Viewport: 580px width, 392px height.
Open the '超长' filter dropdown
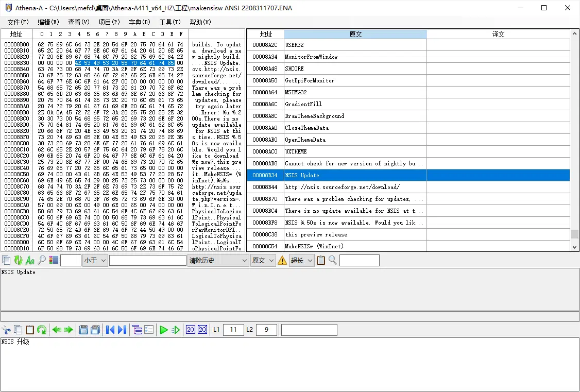[x=301, y=260]
